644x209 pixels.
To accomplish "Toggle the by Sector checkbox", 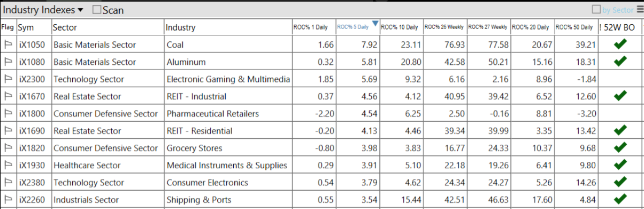I will click(x=596, y=10).
